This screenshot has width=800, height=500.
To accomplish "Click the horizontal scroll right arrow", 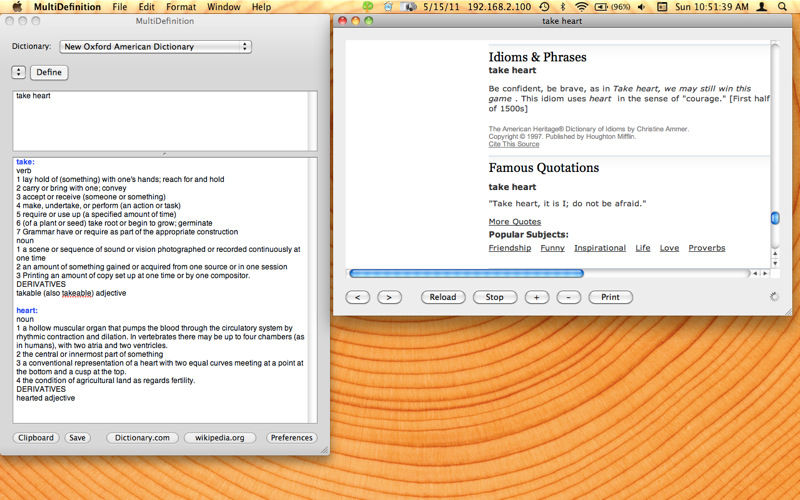I will 765,273.
